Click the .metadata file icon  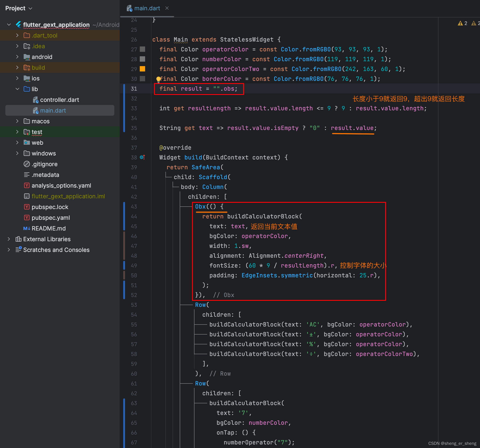coord(27,175)
